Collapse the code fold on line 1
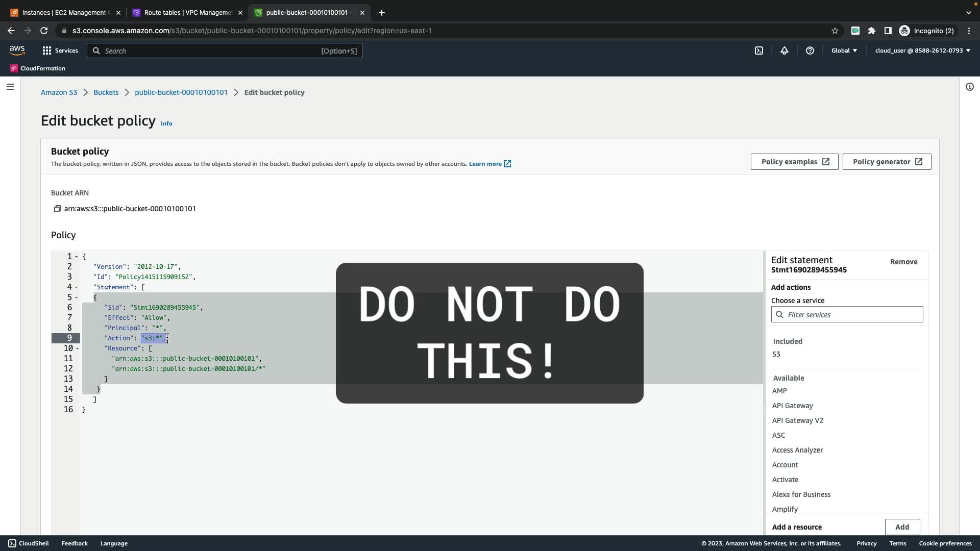This screenshot has height=551, width=980. tap(77, 257)
